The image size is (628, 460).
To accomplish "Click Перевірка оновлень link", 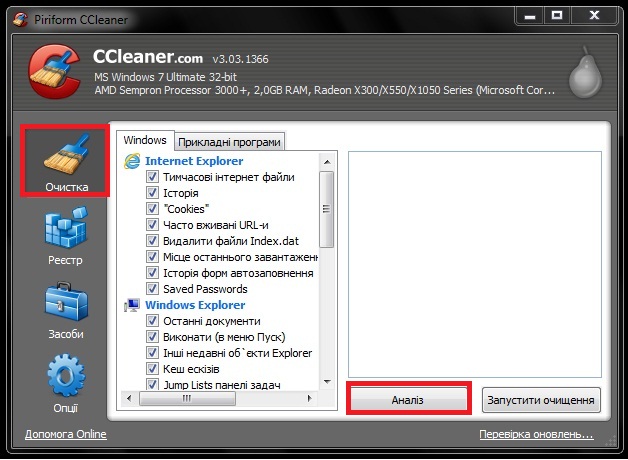I will [536, 434].
